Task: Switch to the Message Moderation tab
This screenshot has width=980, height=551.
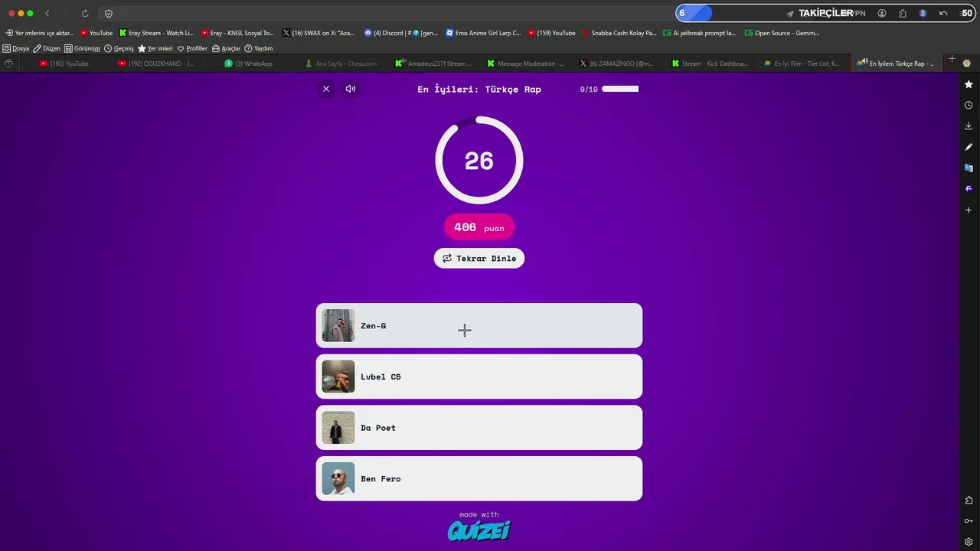Action: tap(525, 64)
